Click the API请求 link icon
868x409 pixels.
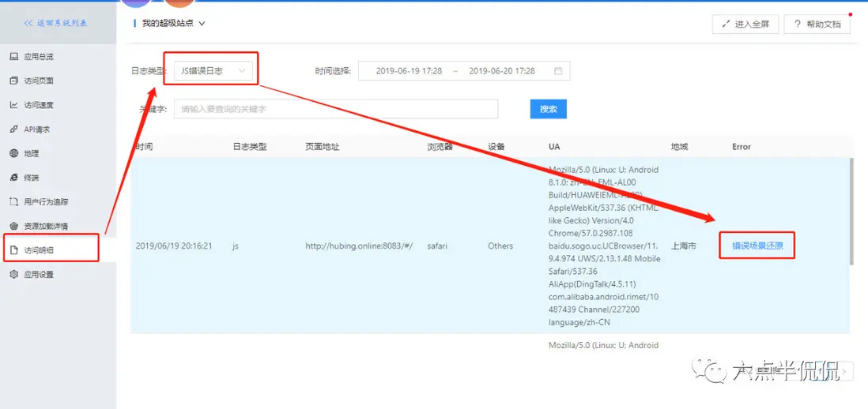coord(14,129)
